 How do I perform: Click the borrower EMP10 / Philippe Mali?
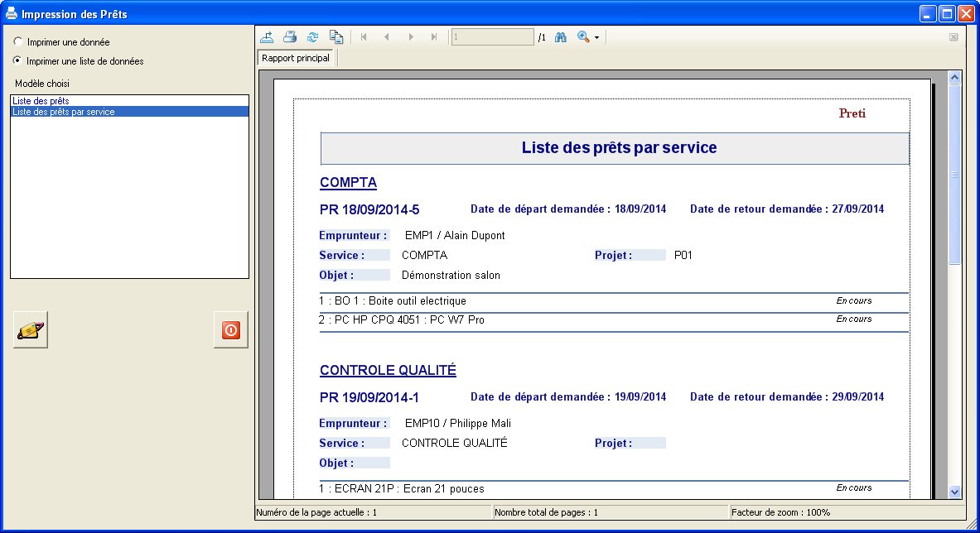click(x=458, y=423)
